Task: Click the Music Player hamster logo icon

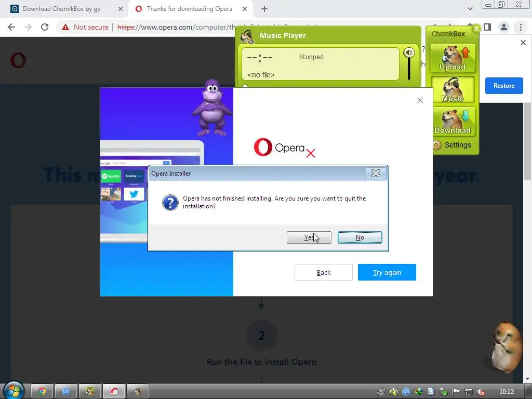Action: pos(247,36)
